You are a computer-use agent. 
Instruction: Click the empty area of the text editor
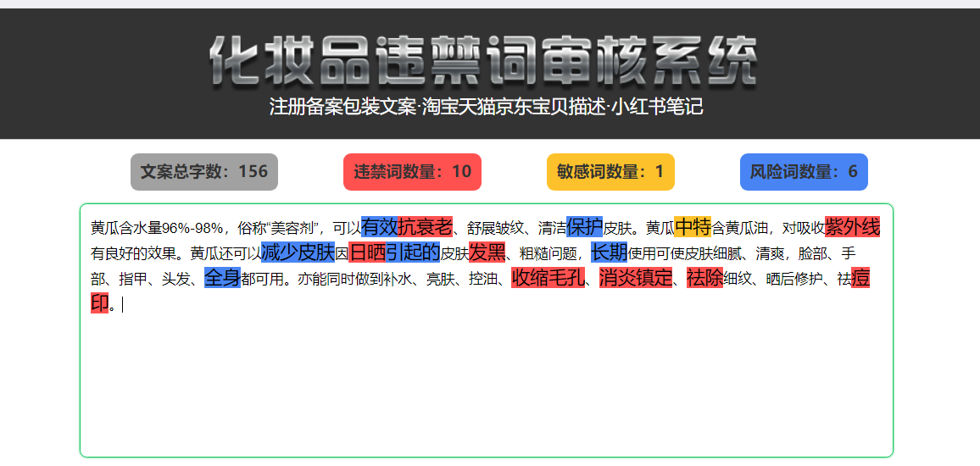486,381
